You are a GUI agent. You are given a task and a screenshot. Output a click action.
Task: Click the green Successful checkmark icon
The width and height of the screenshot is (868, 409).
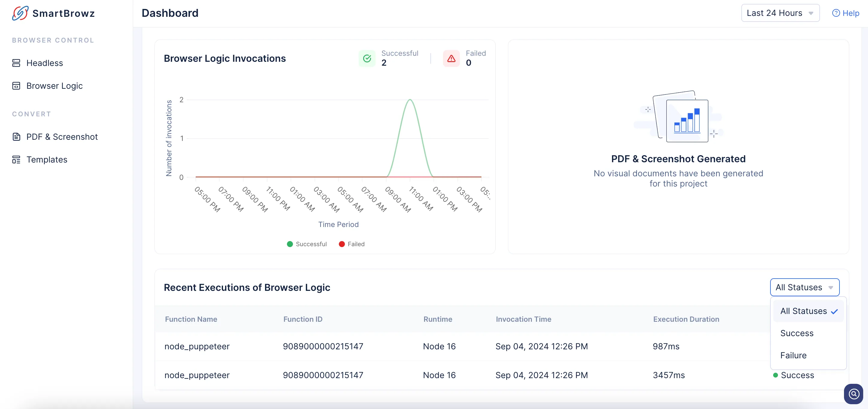[367, 58]
